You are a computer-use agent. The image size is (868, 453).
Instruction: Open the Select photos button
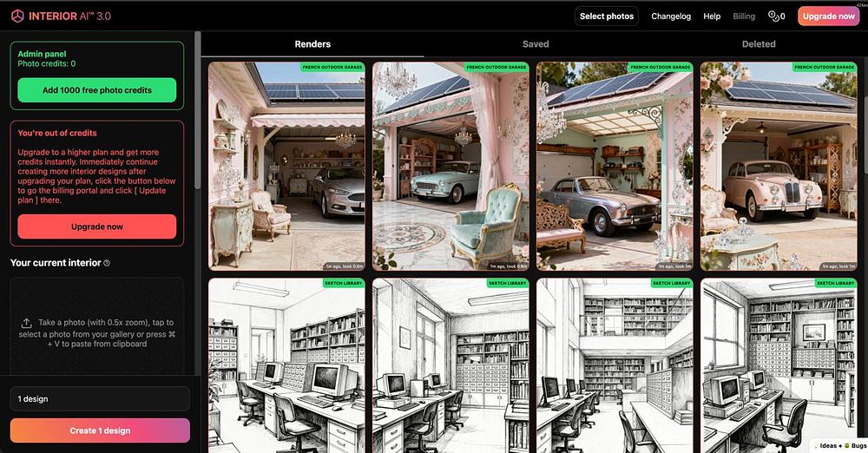tap(607, 16)
